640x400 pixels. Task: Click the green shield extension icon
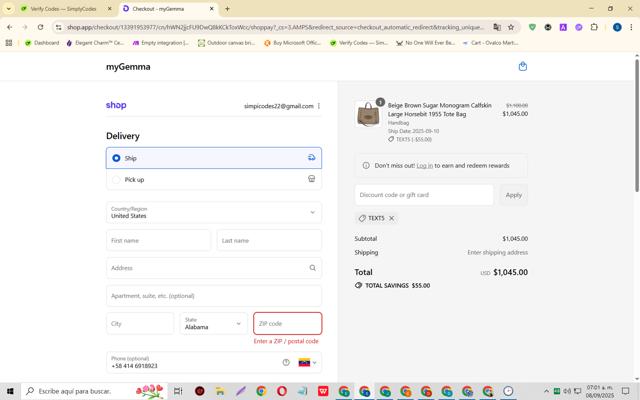pyautogui.click(x=532, y=27)
